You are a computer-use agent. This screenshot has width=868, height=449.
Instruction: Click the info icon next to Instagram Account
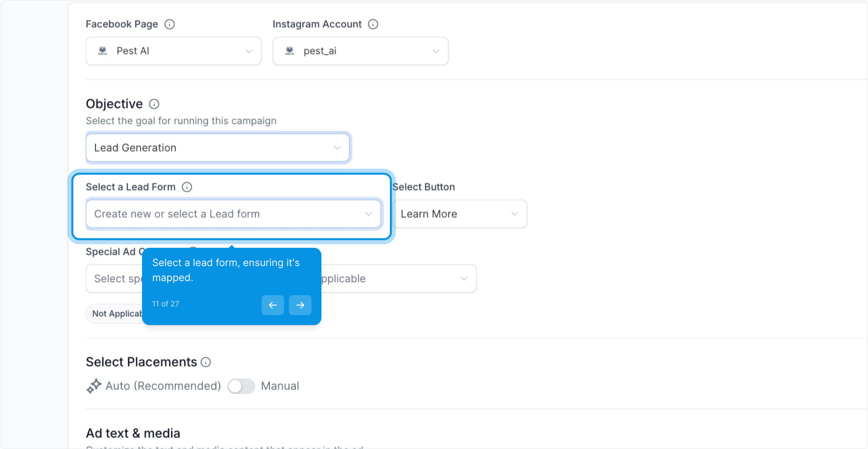pos(373,24)
